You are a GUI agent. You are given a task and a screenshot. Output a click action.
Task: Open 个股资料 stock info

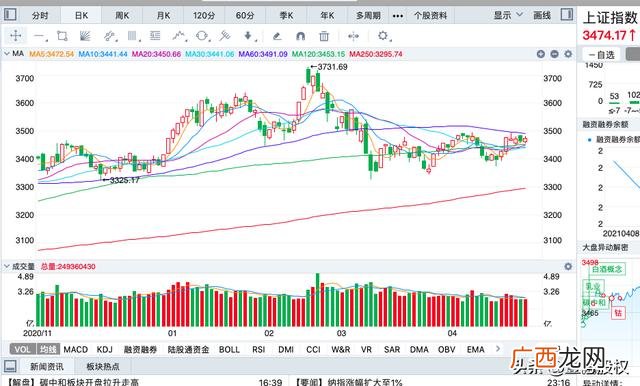tap(431, 16)
